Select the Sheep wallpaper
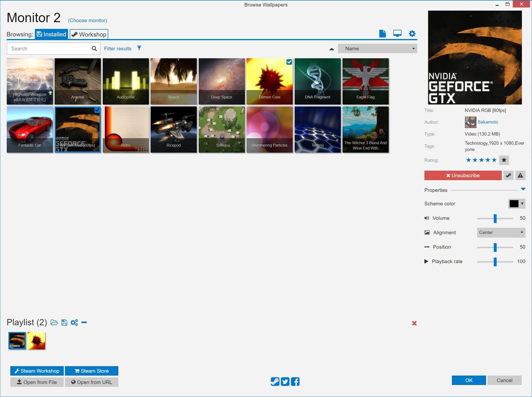Screen dimensions: 532x397 222,130
